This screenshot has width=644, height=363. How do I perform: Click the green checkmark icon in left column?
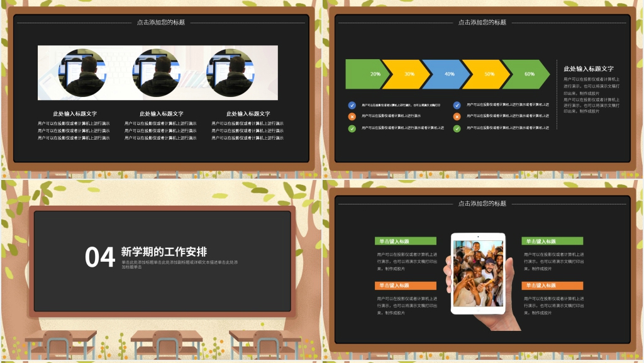352,128
